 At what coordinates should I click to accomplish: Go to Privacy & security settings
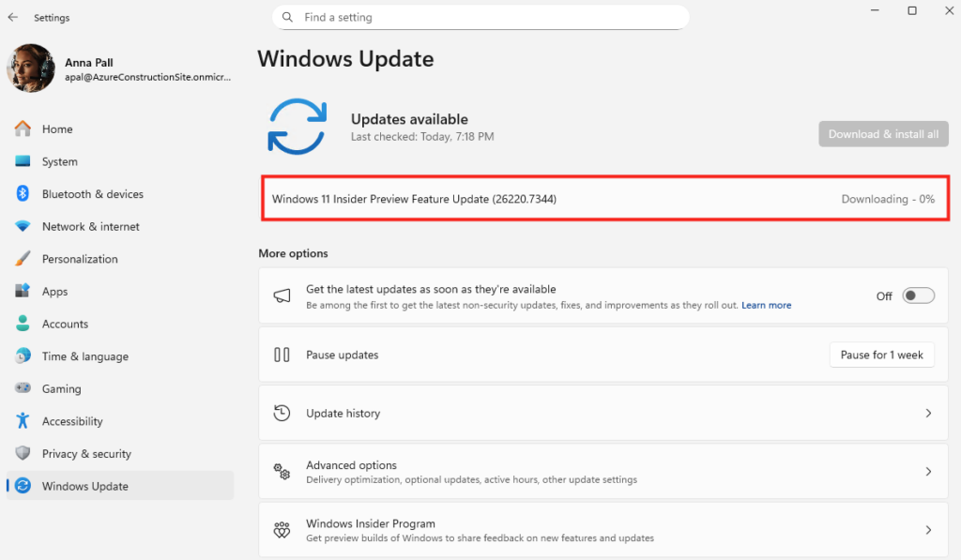pos(86,454)
